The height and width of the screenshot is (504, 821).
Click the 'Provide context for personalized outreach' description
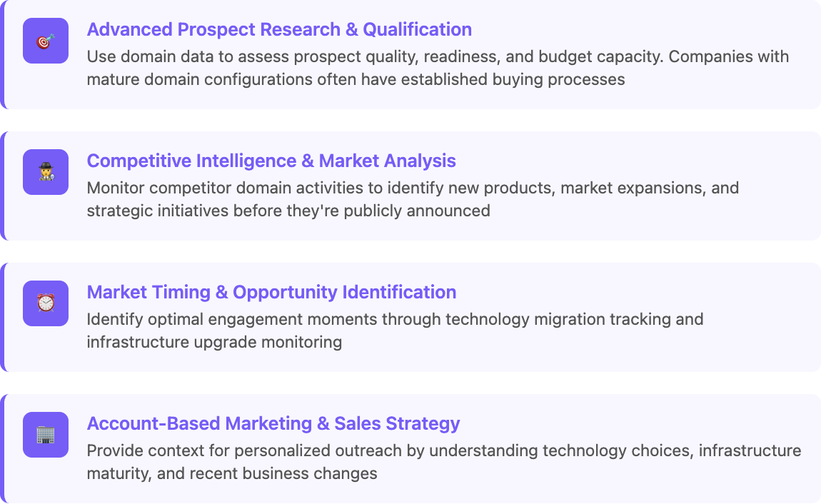(x=444, y=462)
